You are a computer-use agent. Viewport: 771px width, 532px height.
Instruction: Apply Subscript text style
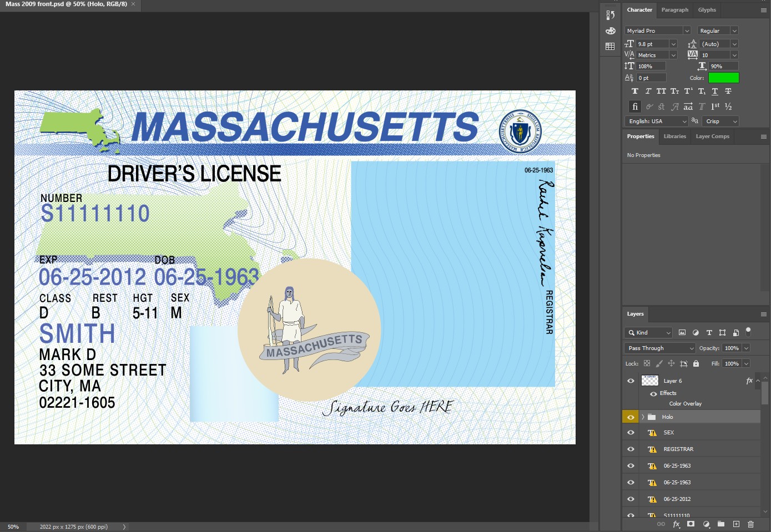click(x=702, y=91)
